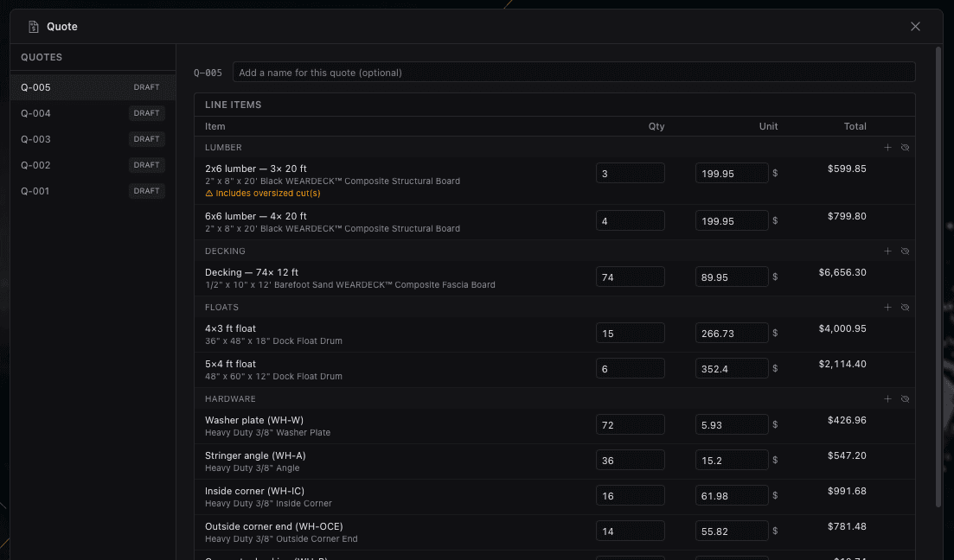954x560 pixels.
Task: Edit Stringer angle unit price 15.2
Action: click(732, 461)
